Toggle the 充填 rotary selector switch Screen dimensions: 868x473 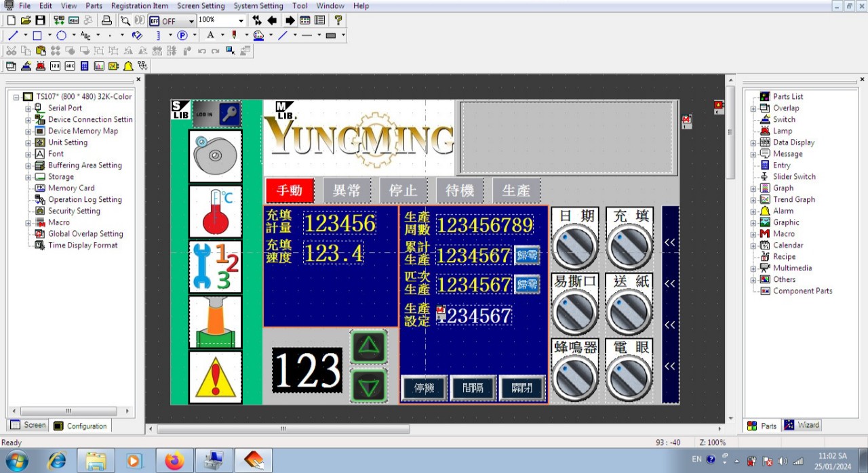[x=630, y=246]
